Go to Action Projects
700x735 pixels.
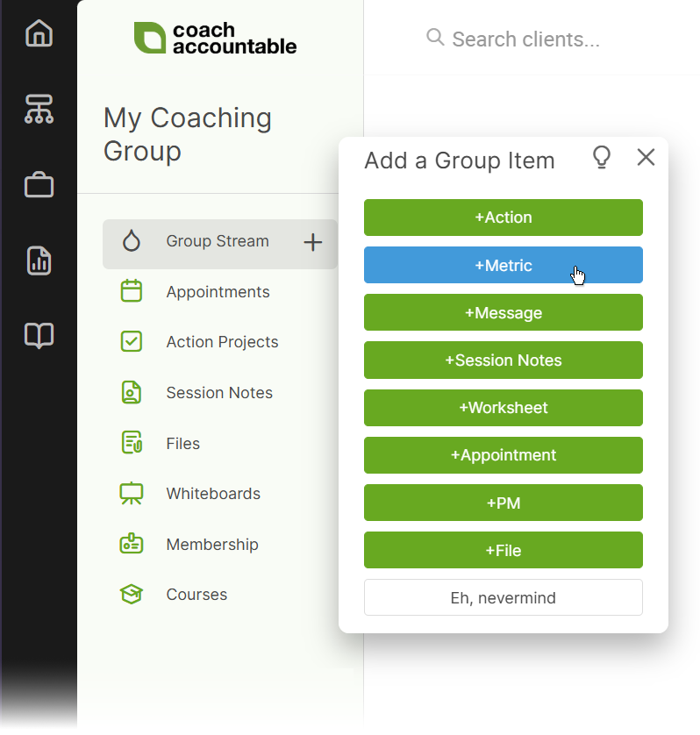coord(222,342)
